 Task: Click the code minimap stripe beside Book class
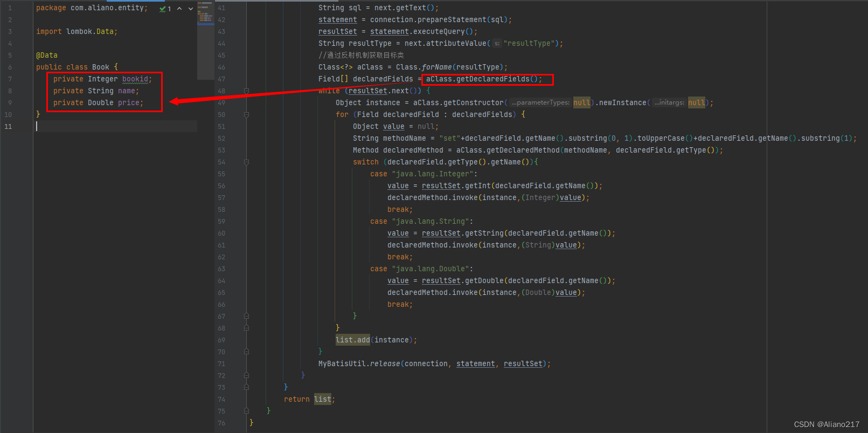click(x=205, y=14)
